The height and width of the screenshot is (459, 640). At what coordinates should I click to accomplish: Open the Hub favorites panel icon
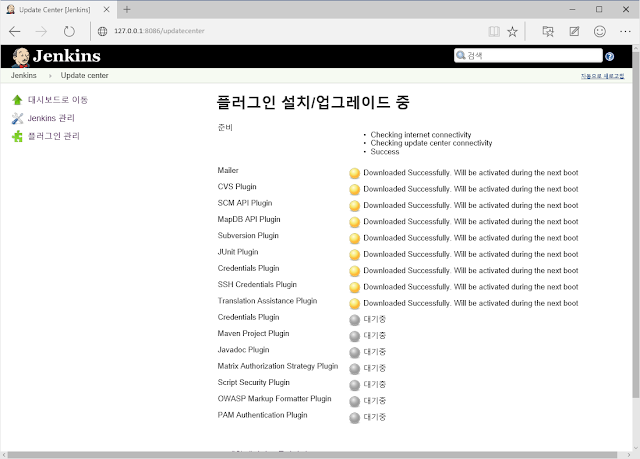coord(548,31)
